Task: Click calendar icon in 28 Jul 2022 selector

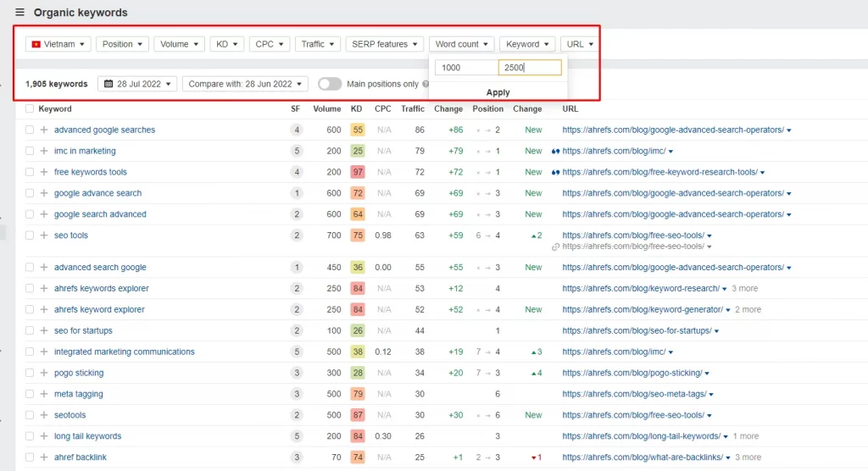Action: pos(108,84)
